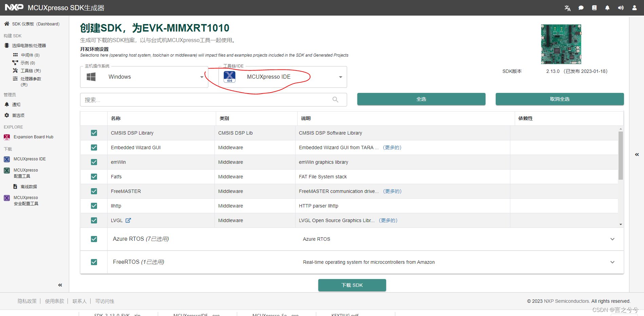This screenshot has height=316, width=644.
Task: Uncheck FreeMASTER checkbox
Action: tap(94, 191)
